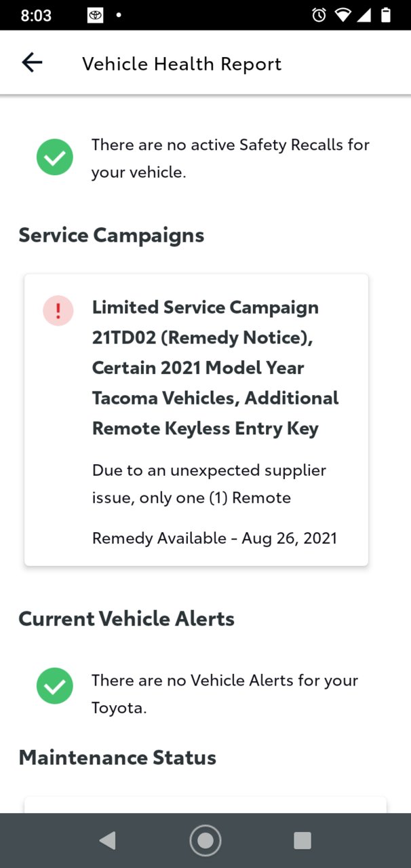
Task: Tap the green Safety Recalls checkmark icon
Action: tap(55, 157)
